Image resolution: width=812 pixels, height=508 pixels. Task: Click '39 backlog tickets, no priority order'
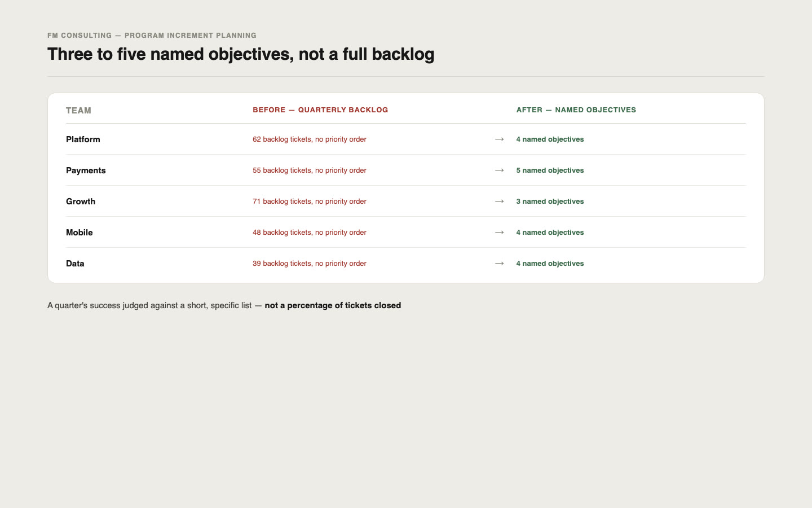pyautogui.click(x=310, y=264)
